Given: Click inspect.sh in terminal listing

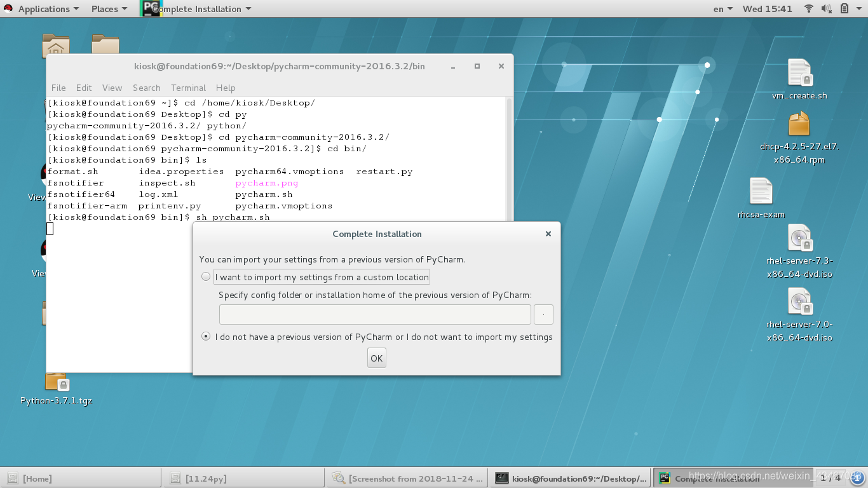Looking at the screenshot, I should point(167,183).
